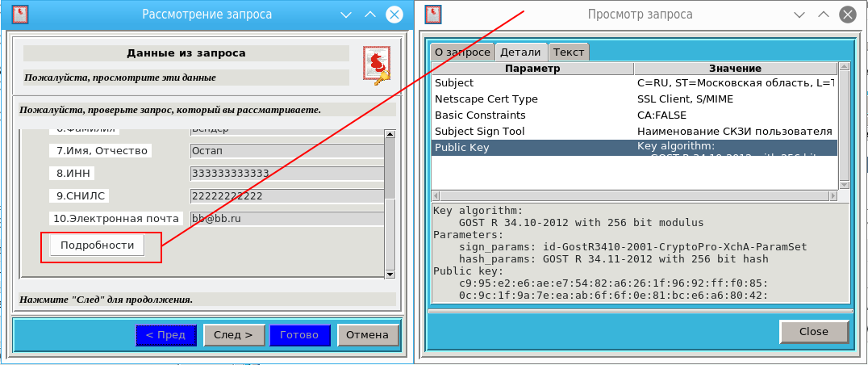Close the Рассмотрение запроса window with the X
Screen dimensions: 868x365
coord(394,15)
